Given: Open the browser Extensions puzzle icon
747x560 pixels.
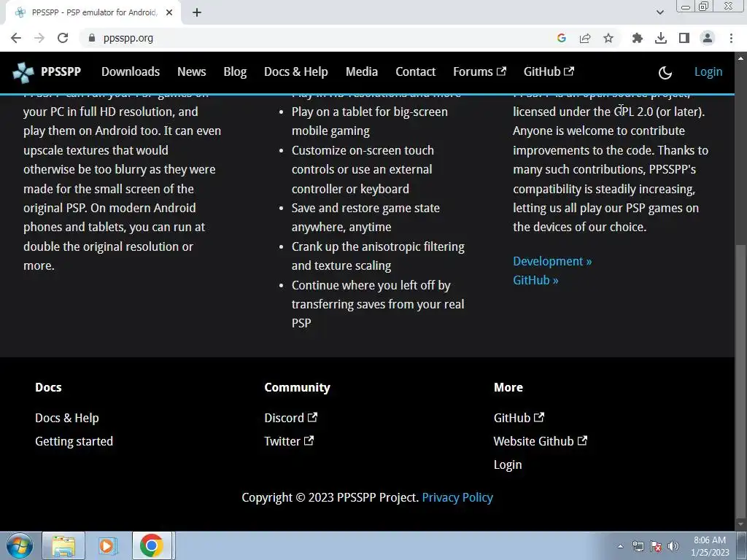Looking at the screenshot, I should pyautogui.click(x=637, y=38).
